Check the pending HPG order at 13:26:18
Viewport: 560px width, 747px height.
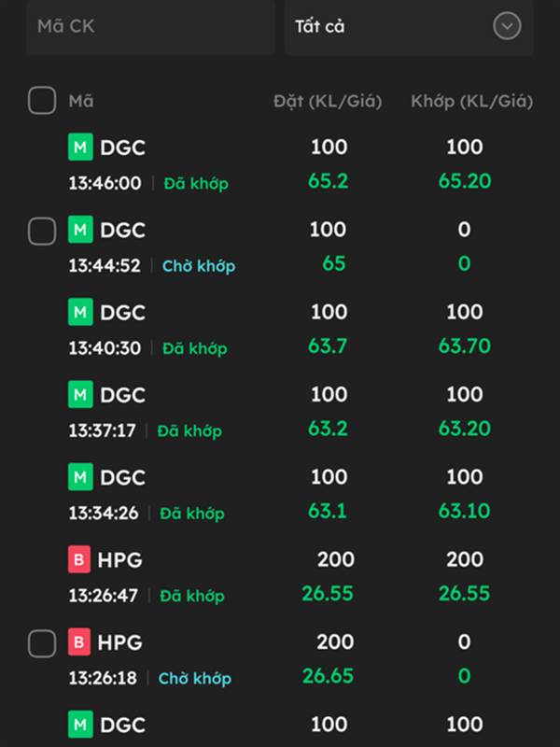coord(42,643)
